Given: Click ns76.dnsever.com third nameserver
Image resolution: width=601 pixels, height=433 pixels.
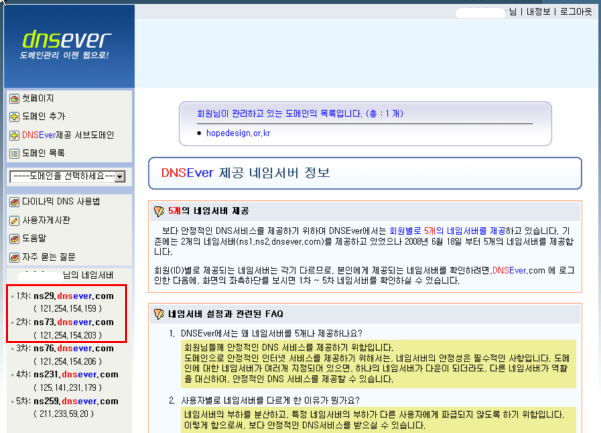Looking at the screenshot, I should (74, 349).
